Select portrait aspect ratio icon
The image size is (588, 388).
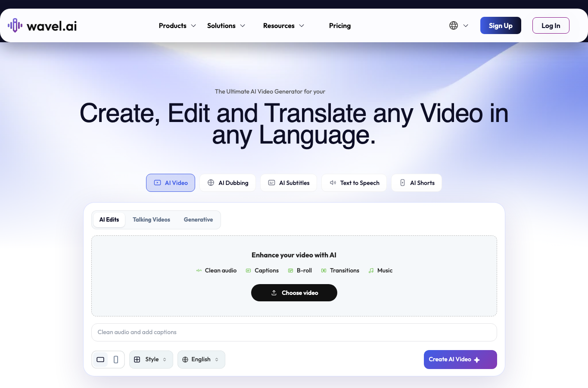(x=116, y=360)
